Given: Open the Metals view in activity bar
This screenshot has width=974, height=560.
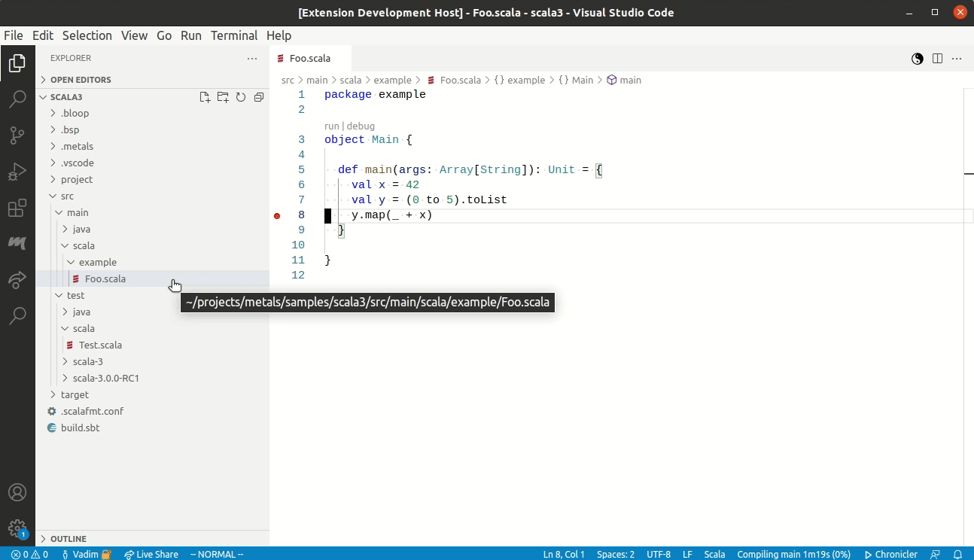Looking at the screenshot, I should pyautogui.click(x=17, y=243).
